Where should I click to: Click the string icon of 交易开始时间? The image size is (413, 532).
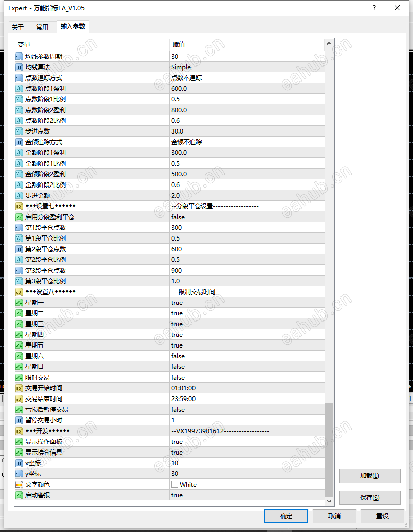click(19, 388)
